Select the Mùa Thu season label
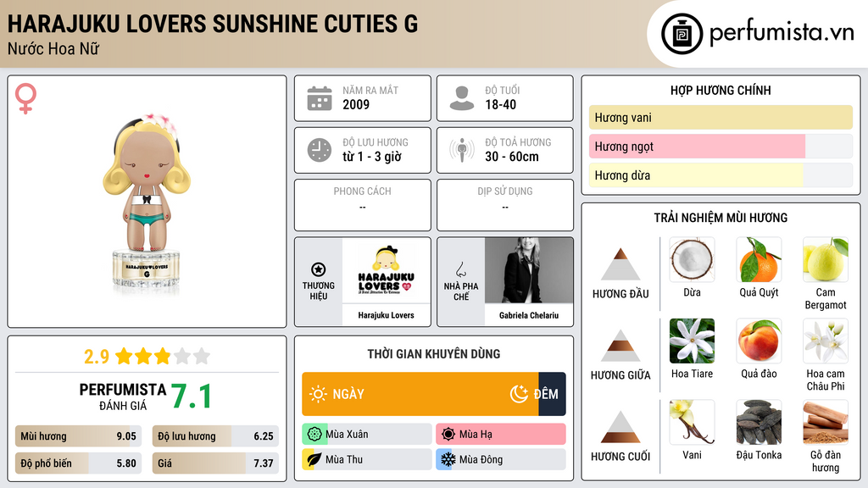The image size is (868, 488). (344, 459)
